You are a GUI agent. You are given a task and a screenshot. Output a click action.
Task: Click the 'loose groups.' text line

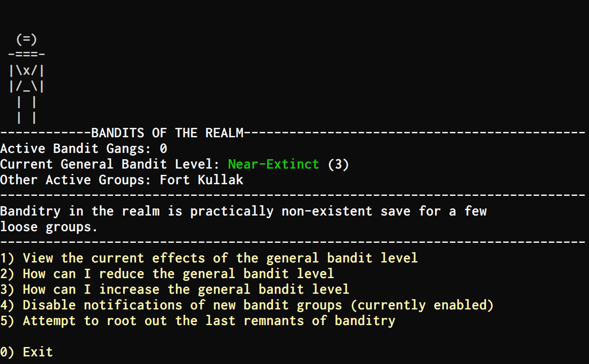pos(49,227)
